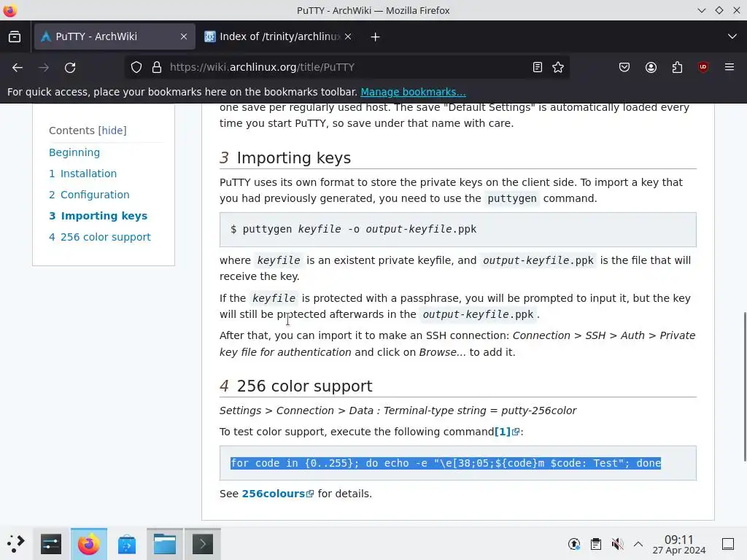This screenshot has width=747, height=560.
Task: Click the '4 256 color support' heading
Action: tap(296, 386)
